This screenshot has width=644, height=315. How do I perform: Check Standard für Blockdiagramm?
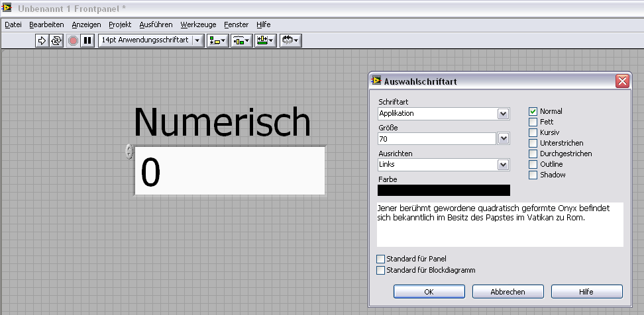coord(381,270)
